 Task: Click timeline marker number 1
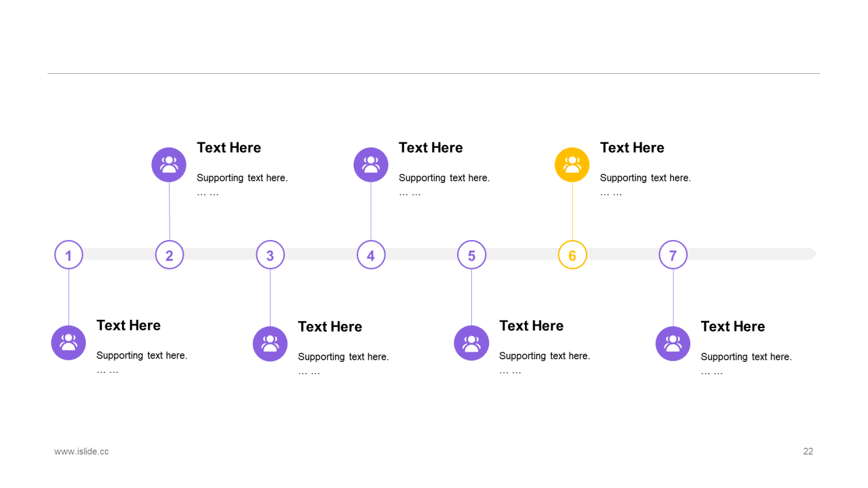[68, 255]
